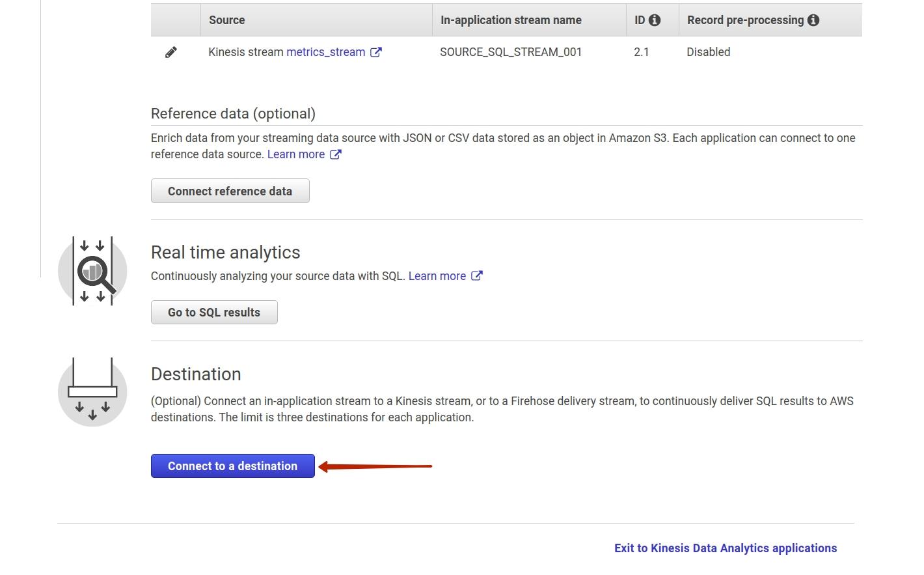Open the Learn more link under Real time analytics
924x575 pixels.
(437, 275)
